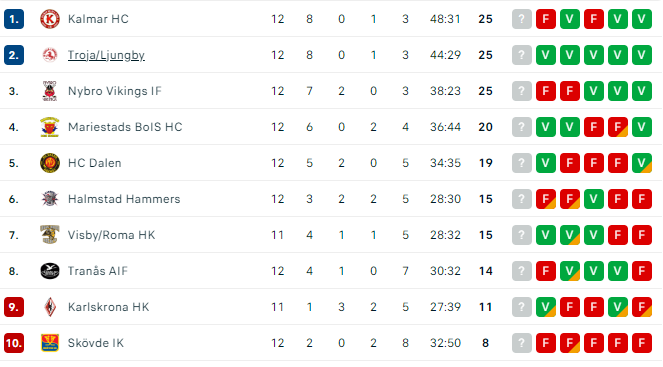Screen dimensions: 663x367
Task: Click the Mariestads BoIS HC team logo
Action: click(x=49, y=127)
